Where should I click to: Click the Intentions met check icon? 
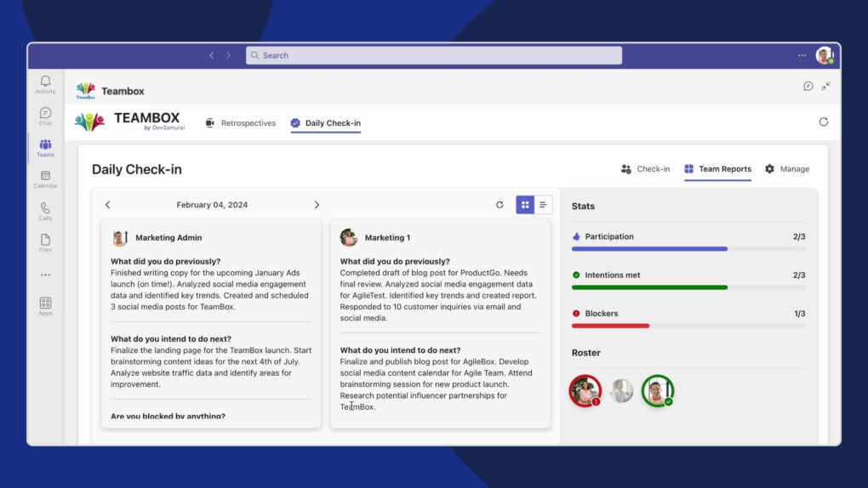pyautogui.click(x=576, y=275)
